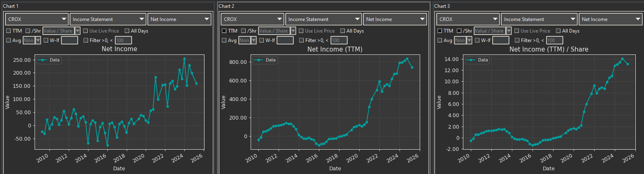The image size is (644, 174).
Task: Open the Value / Share dropdown in Chart 2
Action: pos(277,31)
